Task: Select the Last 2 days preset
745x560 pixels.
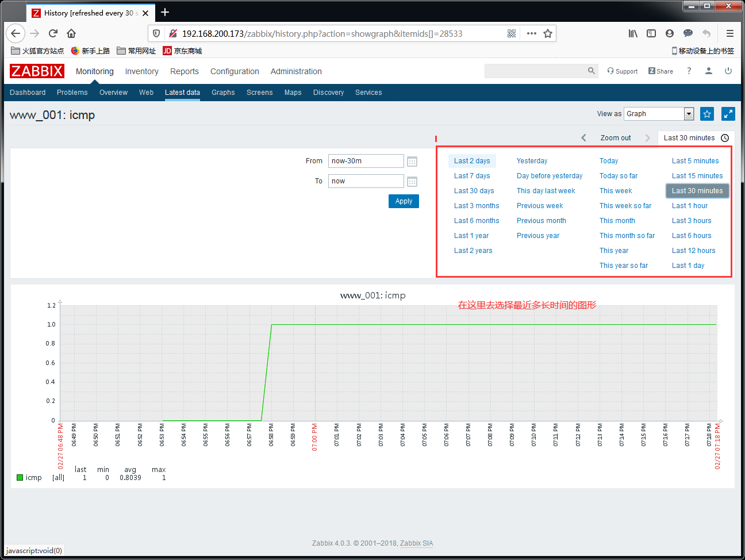Action: click(472, 161)
